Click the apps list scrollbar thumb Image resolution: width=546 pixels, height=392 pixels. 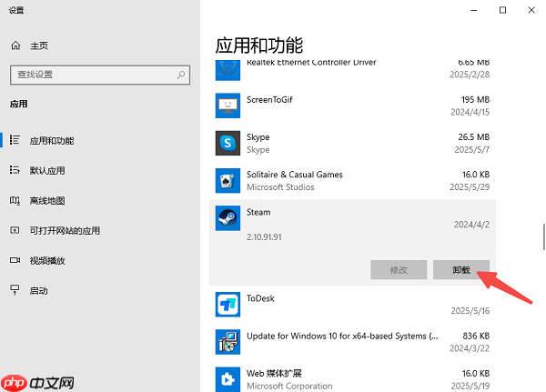(x=544, y=237)
